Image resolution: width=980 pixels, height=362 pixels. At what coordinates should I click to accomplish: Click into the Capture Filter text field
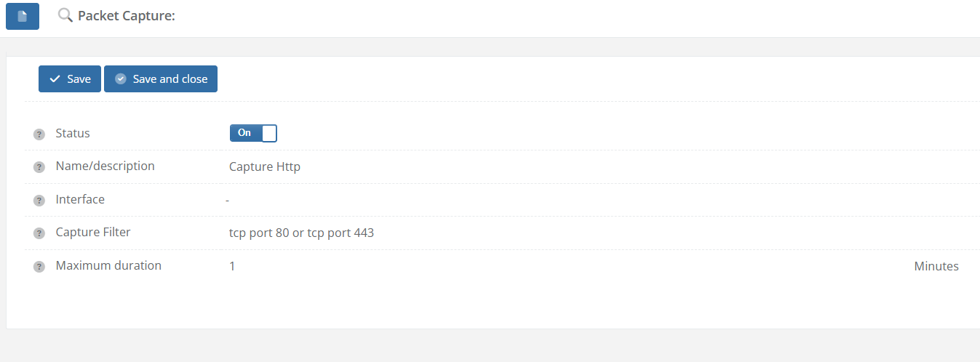click(301, 233)
